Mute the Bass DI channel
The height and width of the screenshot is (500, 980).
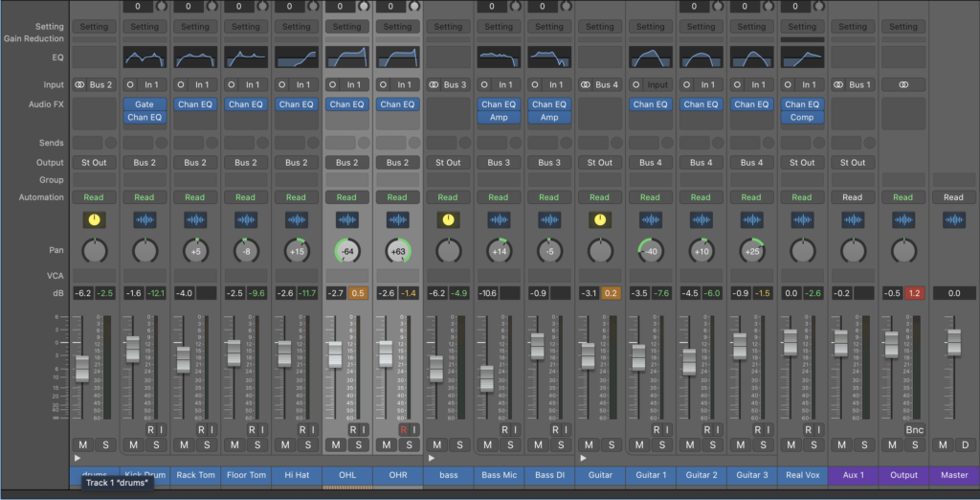tap(538, 445)
